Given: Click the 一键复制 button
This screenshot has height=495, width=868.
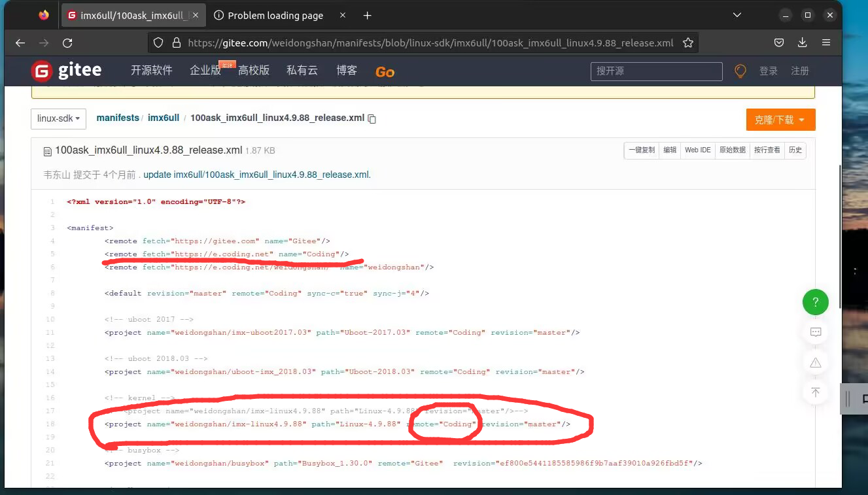Looking at the screenshot, I should click(x=642, y=150).
